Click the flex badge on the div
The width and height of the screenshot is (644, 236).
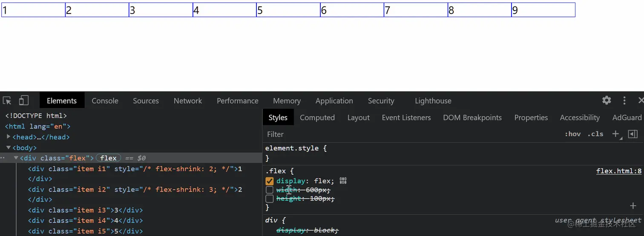[x=109, y=158]
